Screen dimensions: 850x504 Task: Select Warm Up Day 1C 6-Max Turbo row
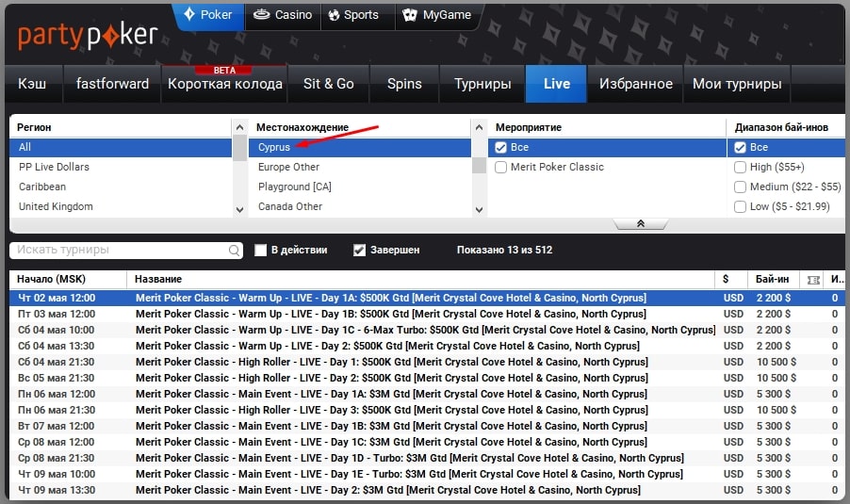pos(427,330)
